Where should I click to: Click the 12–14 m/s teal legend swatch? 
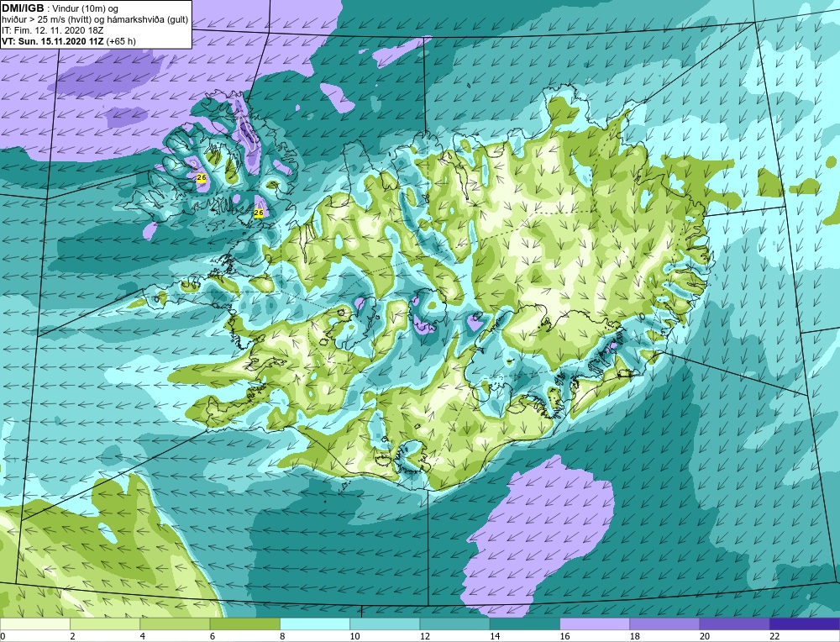454,624
